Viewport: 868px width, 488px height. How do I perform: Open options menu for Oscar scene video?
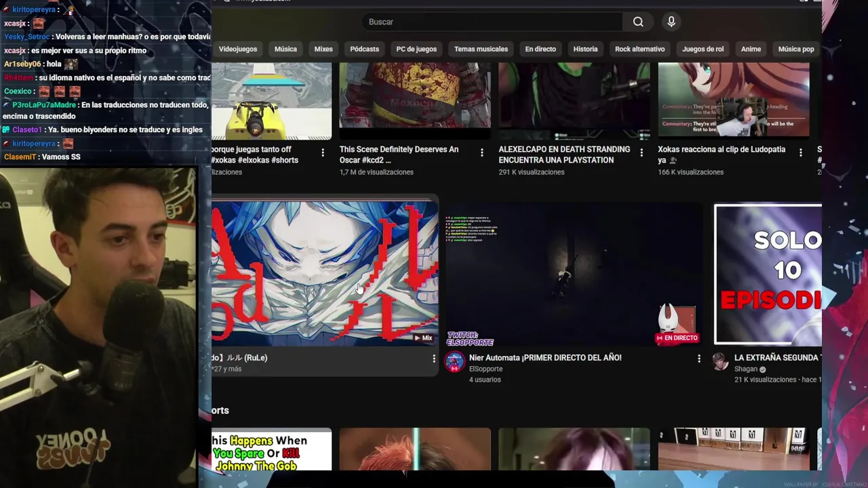[482, 152]
